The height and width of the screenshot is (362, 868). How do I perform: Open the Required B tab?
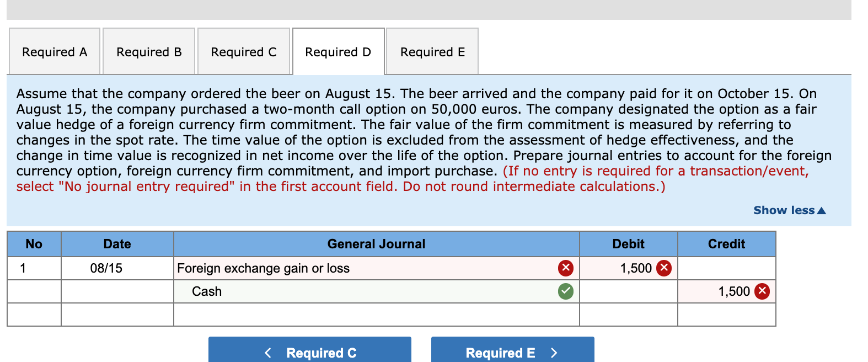[x=148, y=51]
